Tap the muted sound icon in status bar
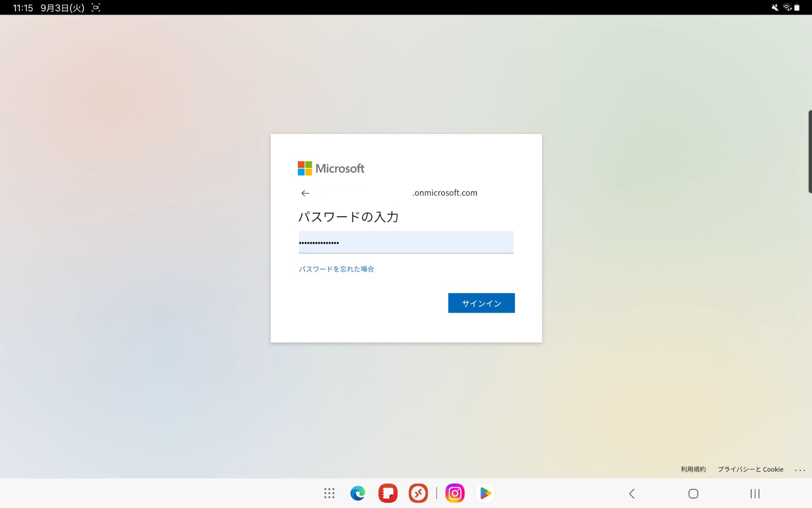Viewport: 812px width, 508px height. 775,8
